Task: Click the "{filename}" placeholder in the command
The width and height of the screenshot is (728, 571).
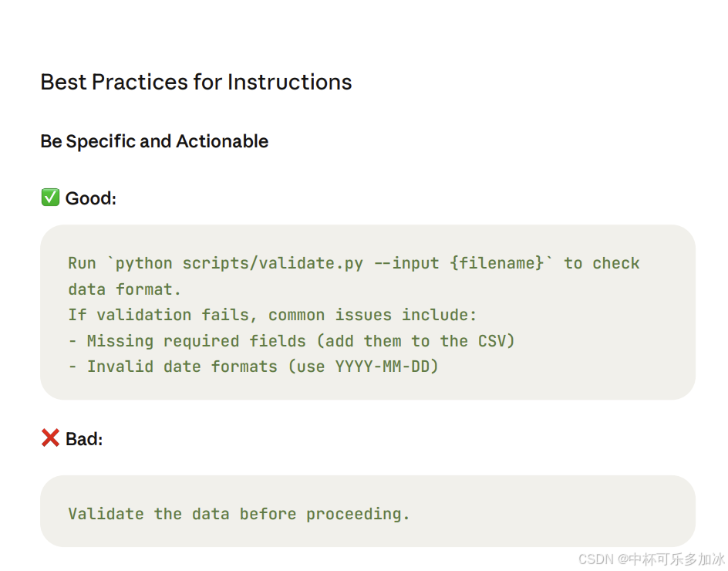Action: tap(497, 263)
